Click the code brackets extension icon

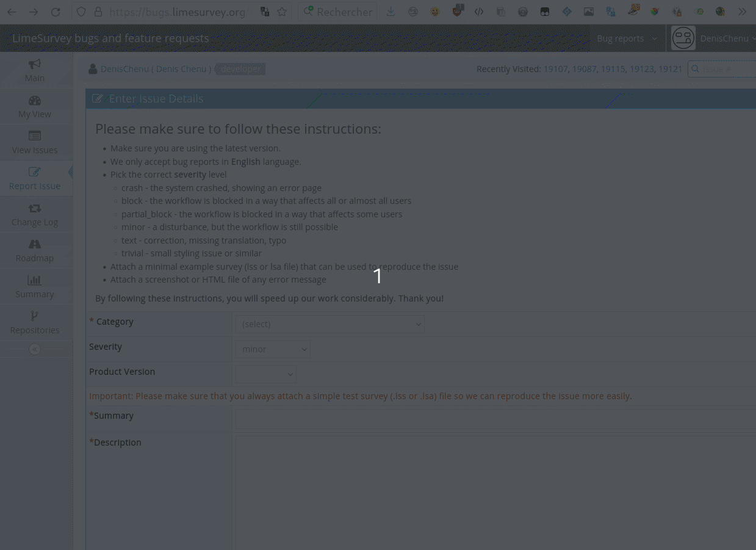[479, 12]
